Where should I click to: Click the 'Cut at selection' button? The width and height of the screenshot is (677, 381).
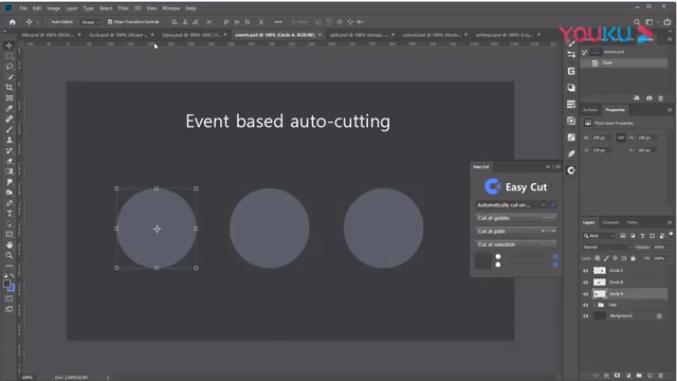click(516, 244)
